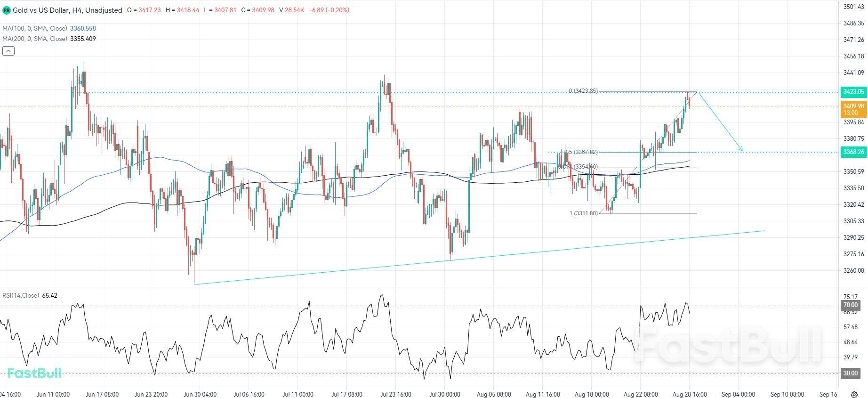Click the RSI 30.00 level tag
868x398 pixels.
(x=850, y=374)
